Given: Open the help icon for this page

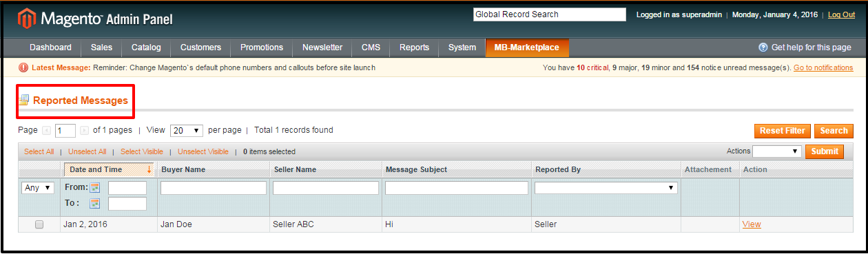Looking at the screenshot, I should coord(763,47).
